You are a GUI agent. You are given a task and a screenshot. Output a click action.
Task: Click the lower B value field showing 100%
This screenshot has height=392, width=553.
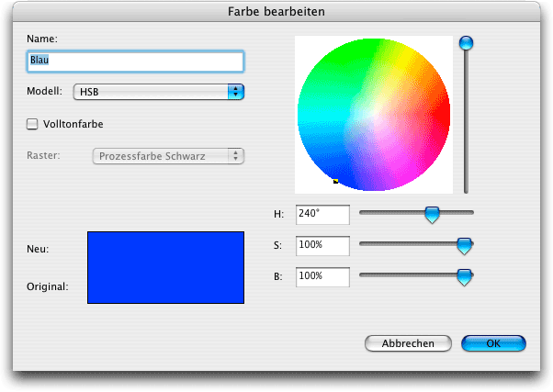(x=322, y=277)
